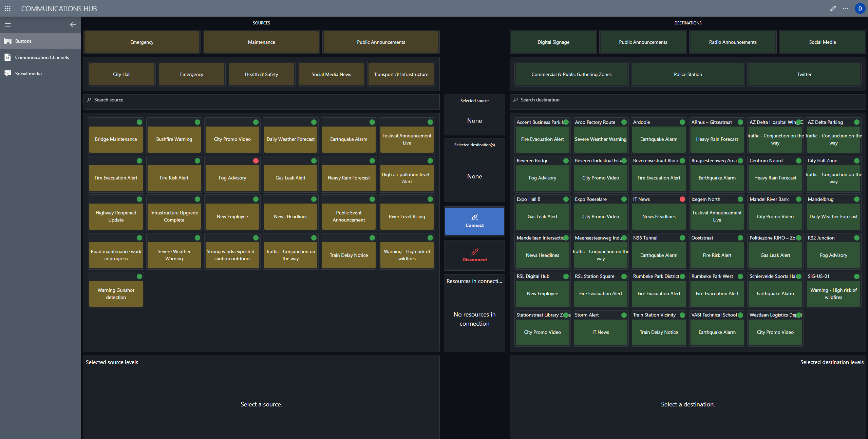Select the Fog Advisory source tile
Viewport: 868px width, 439px height.
coord(232,178)
